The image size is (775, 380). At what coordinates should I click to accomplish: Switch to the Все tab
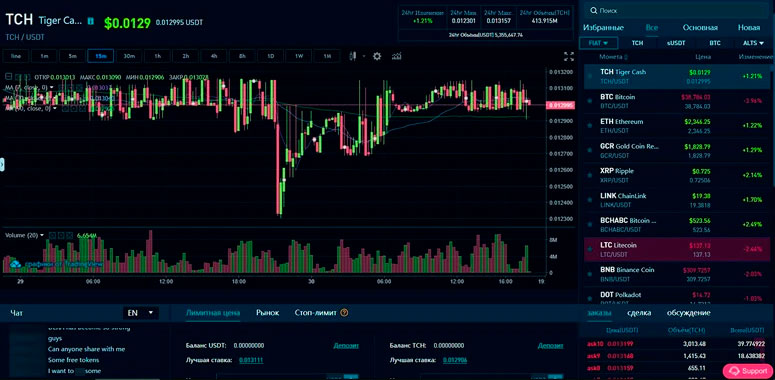pos(652,28)
